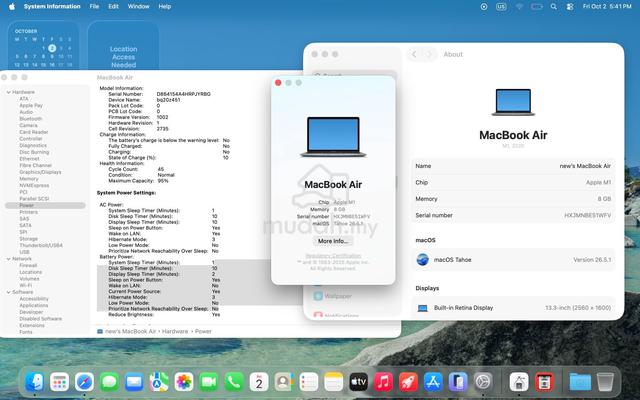Open the Help menu

pos(164,7)
